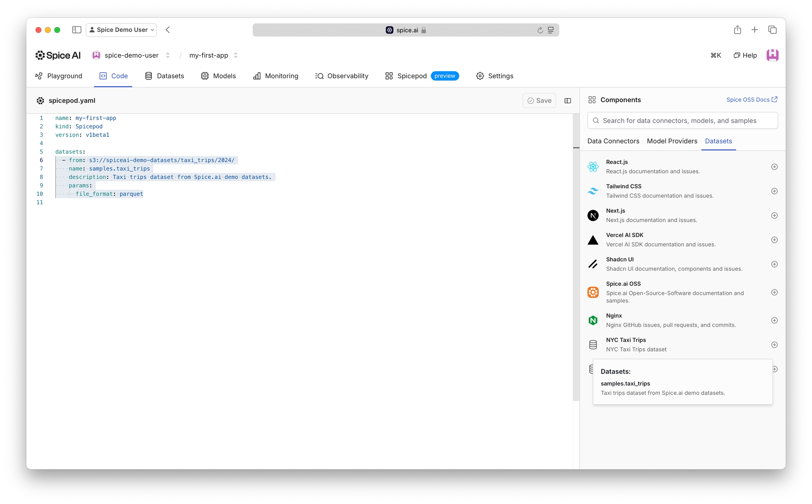Toggle the editor side panel layout icon
Image resolution: width=812 pixels, height=504 pixels.
click(567, 101)
